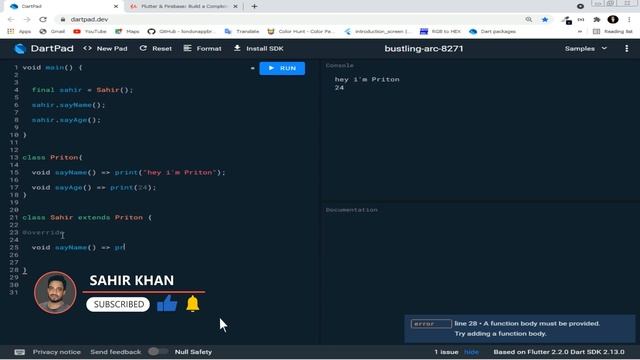Screen dimensions: 640x360
Task: Toggle the Null Safety switch
Action: click(158, 351)
